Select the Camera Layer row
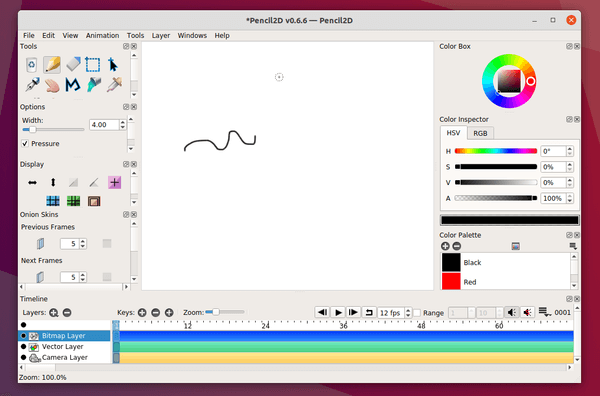The width and height of the screenshot is (600, 396). 65,357
